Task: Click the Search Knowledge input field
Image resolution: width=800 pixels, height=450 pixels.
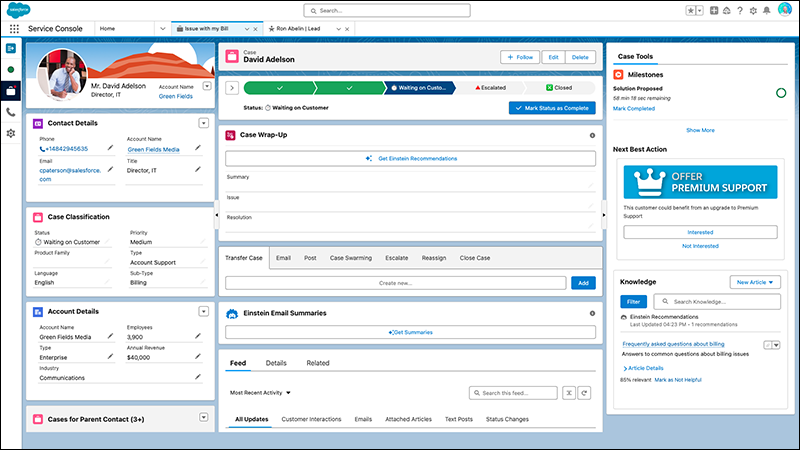Action: coord(720,301)
